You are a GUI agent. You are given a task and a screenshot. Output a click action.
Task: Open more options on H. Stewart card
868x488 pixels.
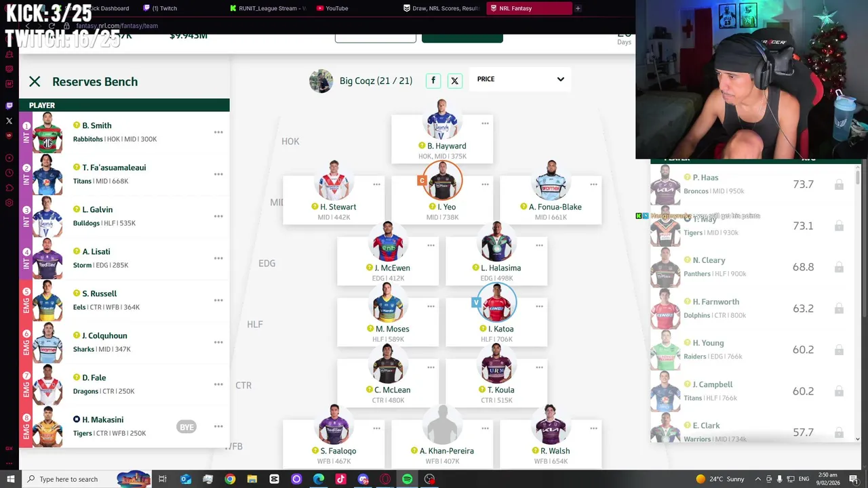tap(376, 184)
